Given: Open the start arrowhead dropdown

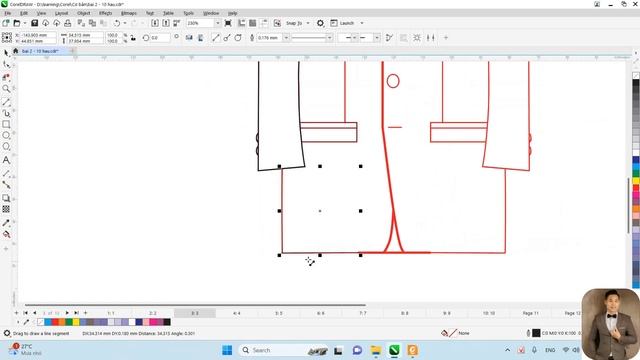Looking at the screenshot, I should (x=355, y=38).
